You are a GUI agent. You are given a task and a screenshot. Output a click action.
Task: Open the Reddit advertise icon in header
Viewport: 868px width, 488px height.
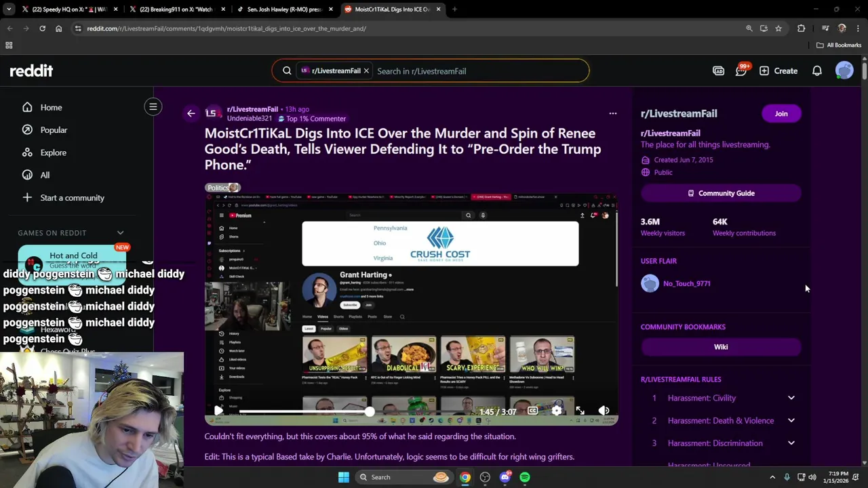pos(718,70)
